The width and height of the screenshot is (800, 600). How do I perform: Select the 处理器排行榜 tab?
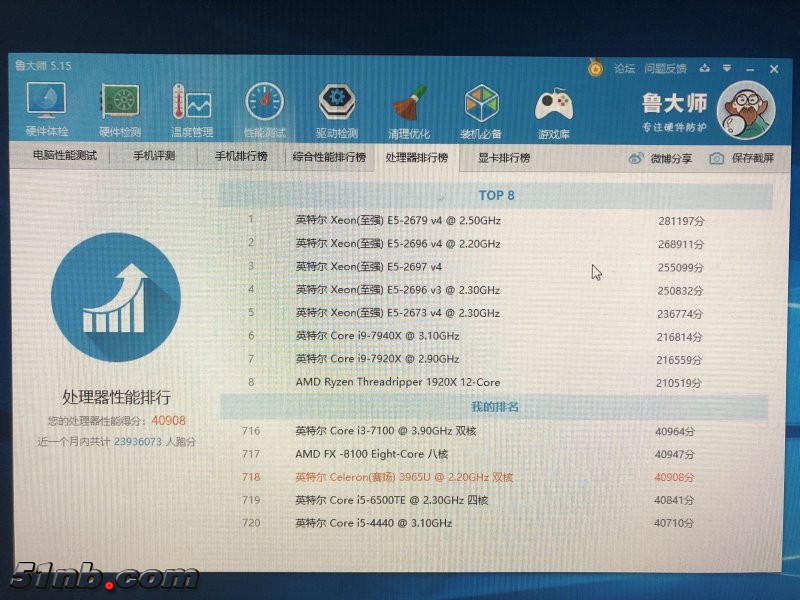point(416,157)
